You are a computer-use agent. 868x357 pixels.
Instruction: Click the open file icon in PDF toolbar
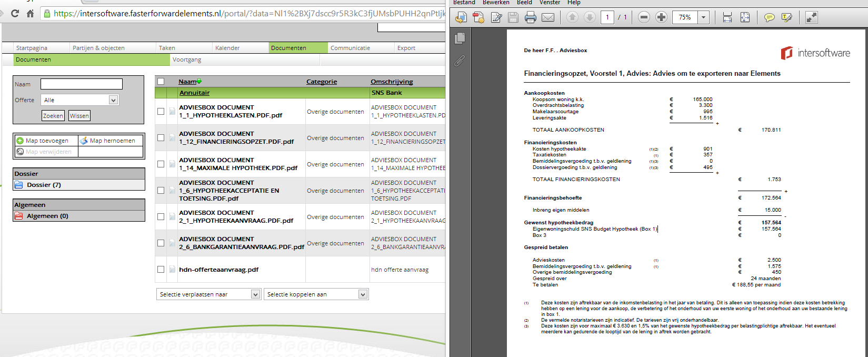(x=461, y=17)
